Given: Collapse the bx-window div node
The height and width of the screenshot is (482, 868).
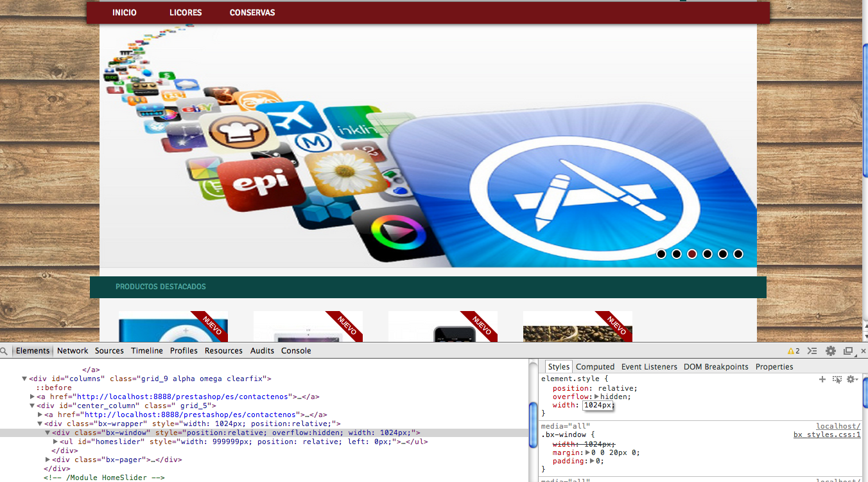Looking at the screenshot, I should [x=48, y=433].
